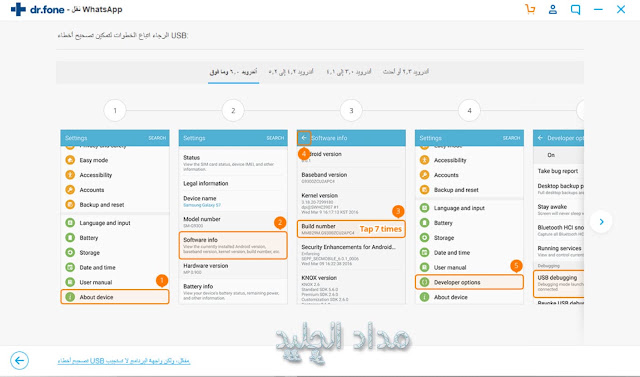Image resolution: width=640 pixels, height=377 pixels.
Task: Go back with bottom-left arrow button
Action: coord(19,360)
